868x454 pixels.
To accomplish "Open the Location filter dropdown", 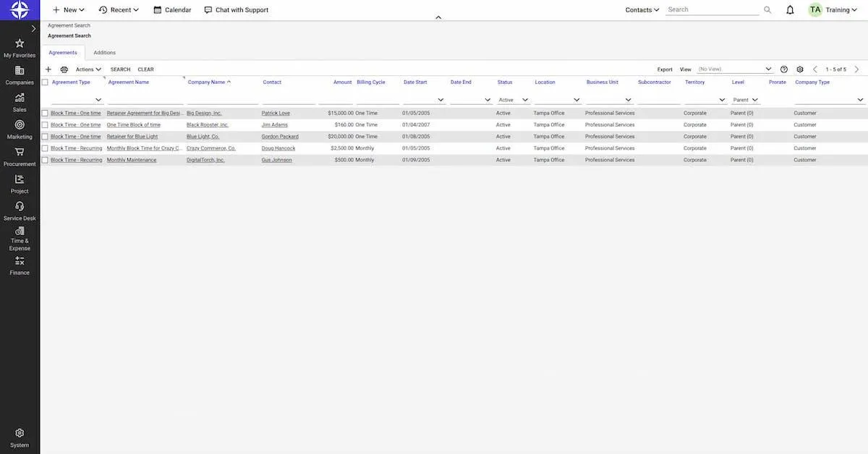I will 576,100.
